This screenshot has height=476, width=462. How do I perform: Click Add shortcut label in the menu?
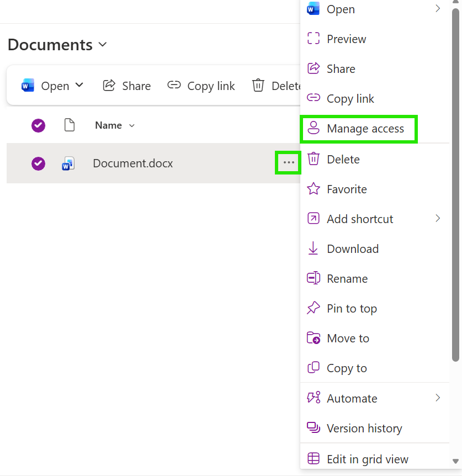click(x=360, y=219)
